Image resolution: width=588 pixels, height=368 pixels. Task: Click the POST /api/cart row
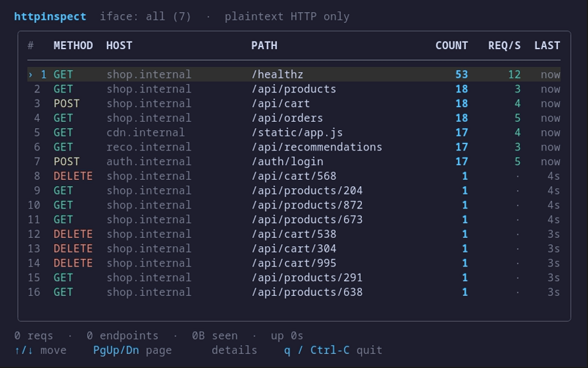click(294, 104)
